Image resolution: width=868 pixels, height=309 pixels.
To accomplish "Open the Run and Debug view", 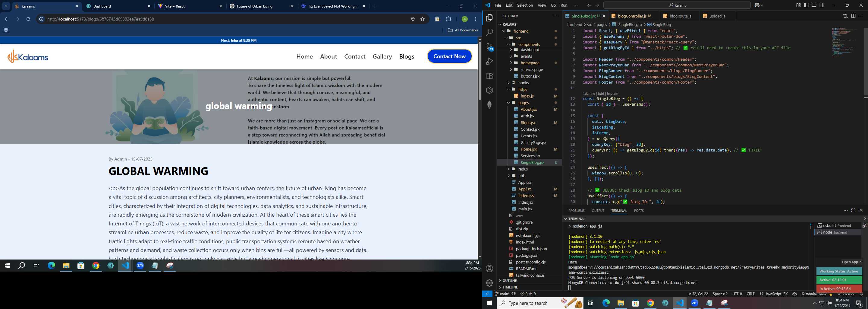I will (489, 61).
